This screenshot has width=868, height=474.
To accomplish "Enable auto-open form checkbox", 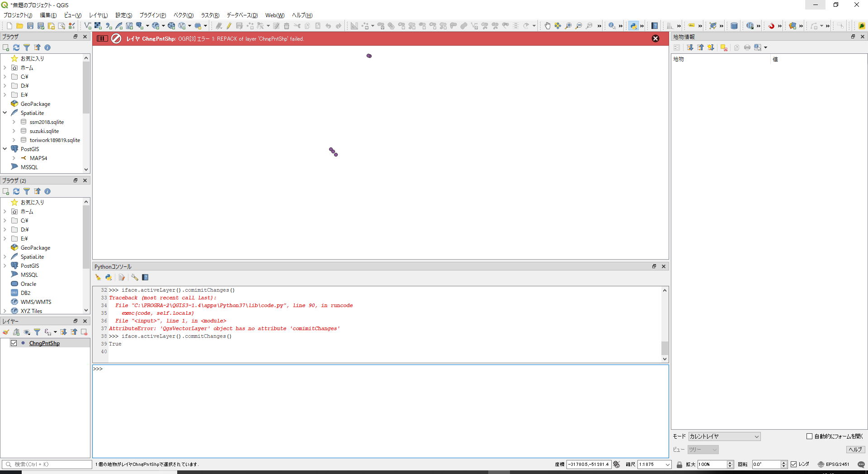I will pyautogui.click(x=809, y=436).
